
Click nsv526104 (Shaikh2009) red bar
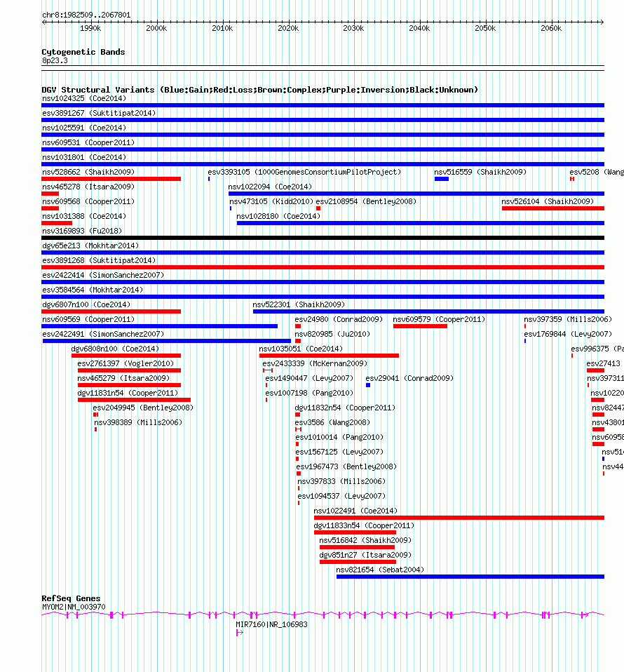coord(553,208)
